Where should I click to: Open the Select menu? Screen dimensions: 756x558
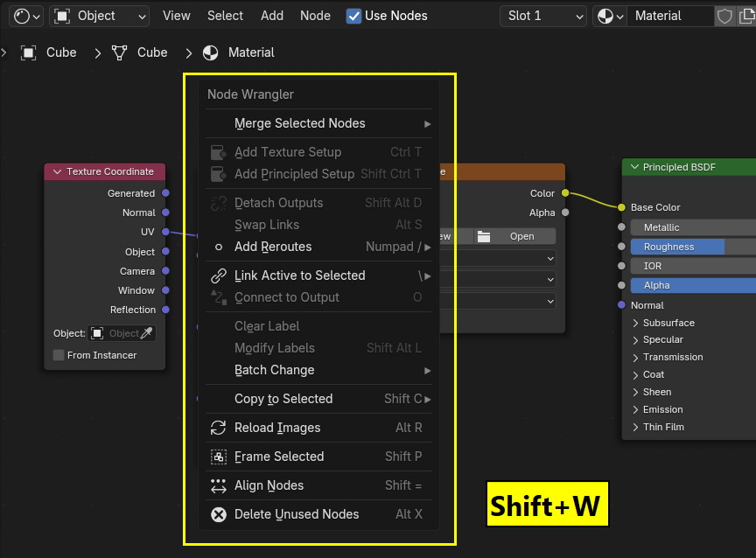click(x=225, y=16)
